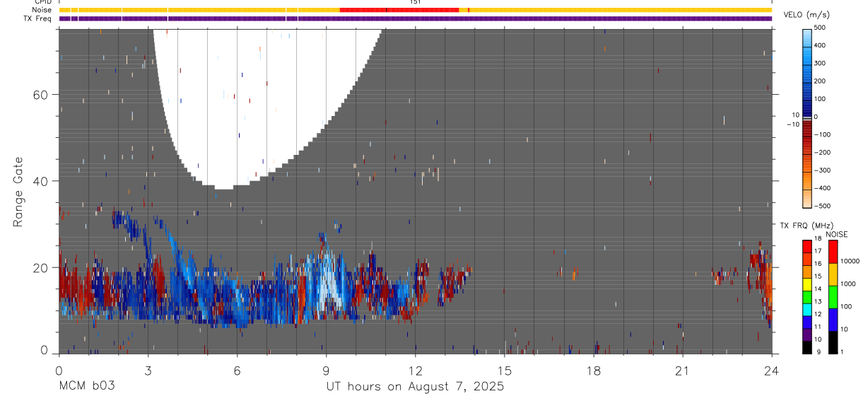Viewport: 868px width, 401px height.
Task: Click the 'Noise' row label at top left
Action: pos(41,10)
